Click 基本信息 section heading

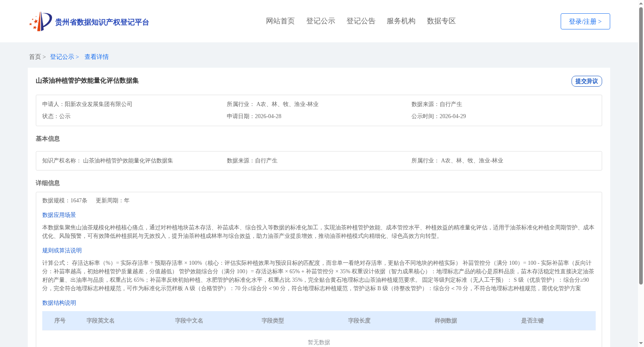[x=47, y=139]
